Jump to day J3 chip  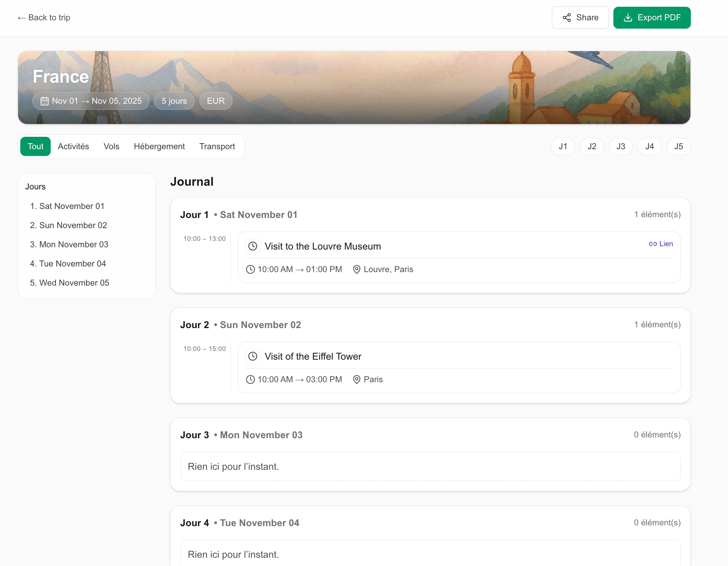[x=621, y=147]
